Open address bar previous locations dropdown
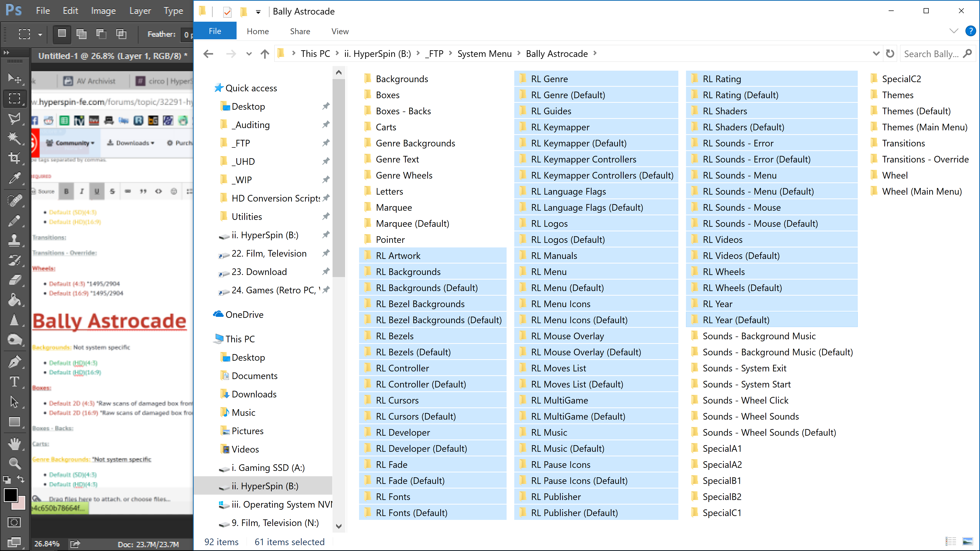This screenshot has height=551, width=980. coord(876,54)
